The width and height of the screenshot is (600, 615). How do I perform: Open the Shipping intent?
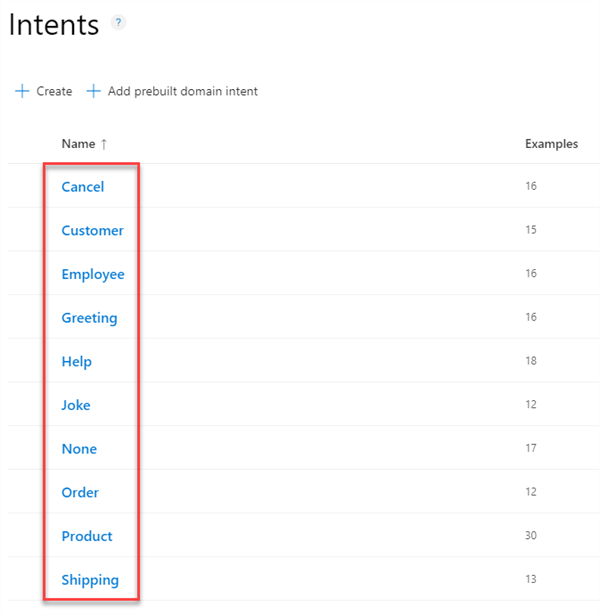90,580
